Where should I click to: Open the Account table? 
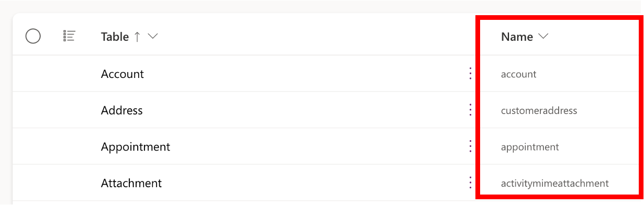(x=122, y=74)
